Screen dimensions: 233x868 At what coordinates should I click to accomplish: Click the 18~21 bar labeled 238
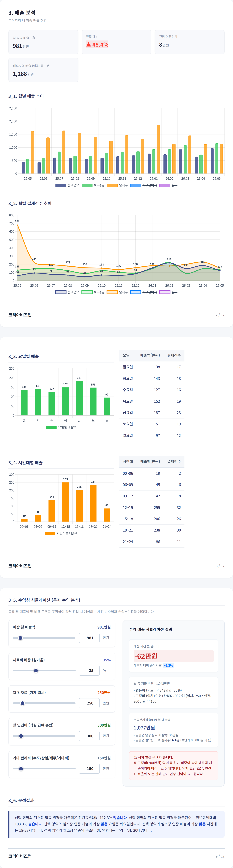click(x=93, y=503)
